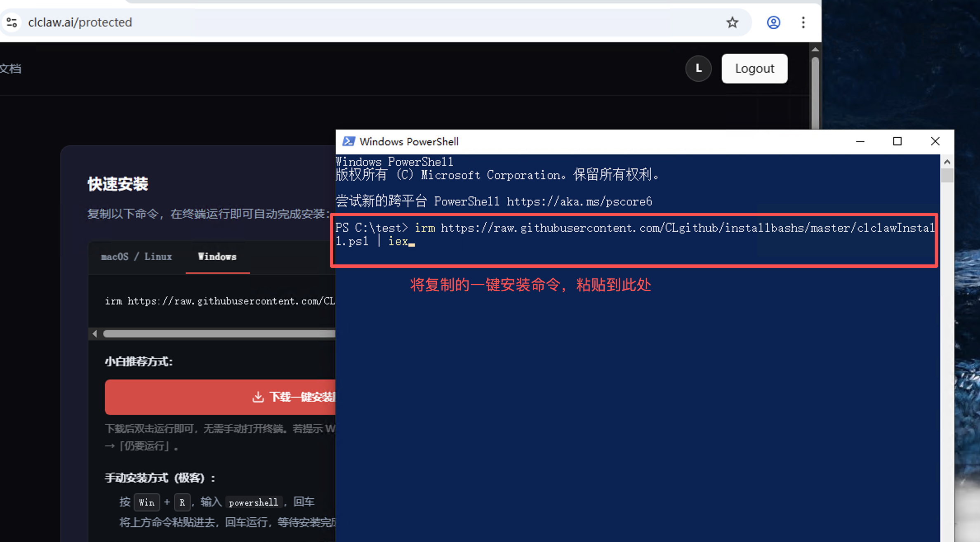Maximize the Windows PowerShell window
The width and height of the screenshot is (980, 542).
(897, 141)
